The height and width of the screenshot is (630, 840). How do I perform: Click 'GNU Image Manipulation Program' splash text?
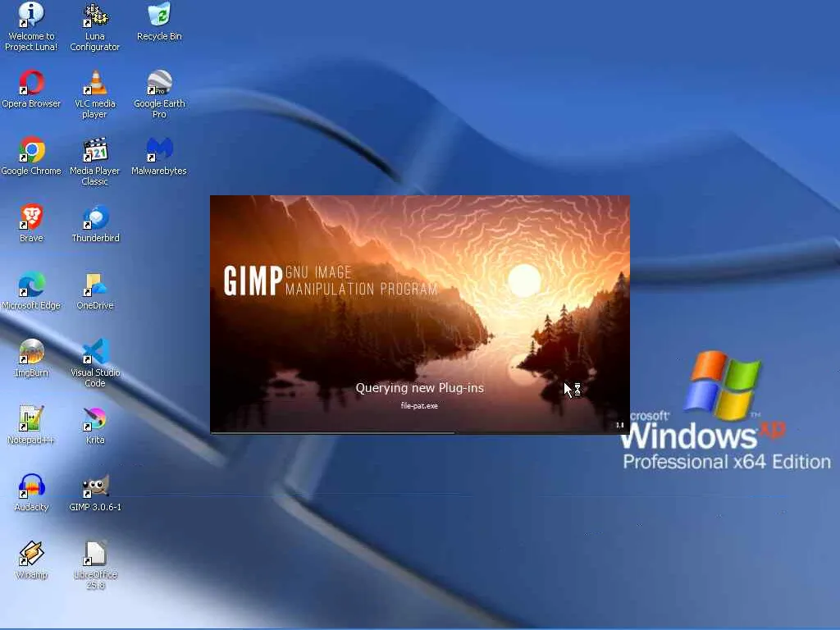(x=362, y=281)
